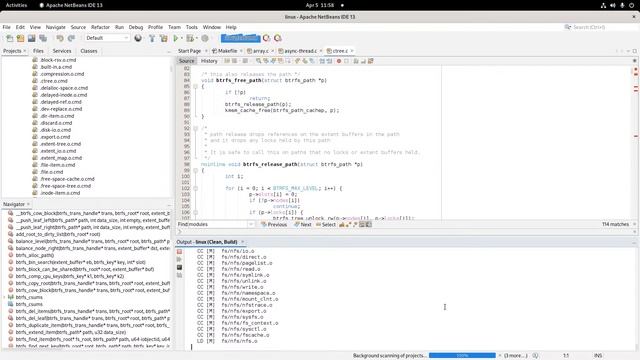The height and width of the screenshot is (360, 640).
Task: Click the rightmost editor toolbar icon
Action: 371,61
